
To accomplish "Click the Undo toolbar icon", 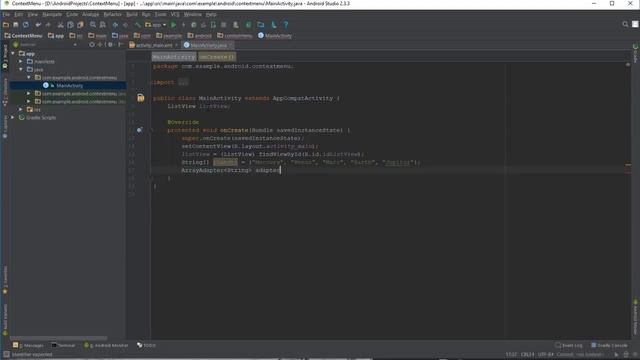I will click(x=38, y=25).
